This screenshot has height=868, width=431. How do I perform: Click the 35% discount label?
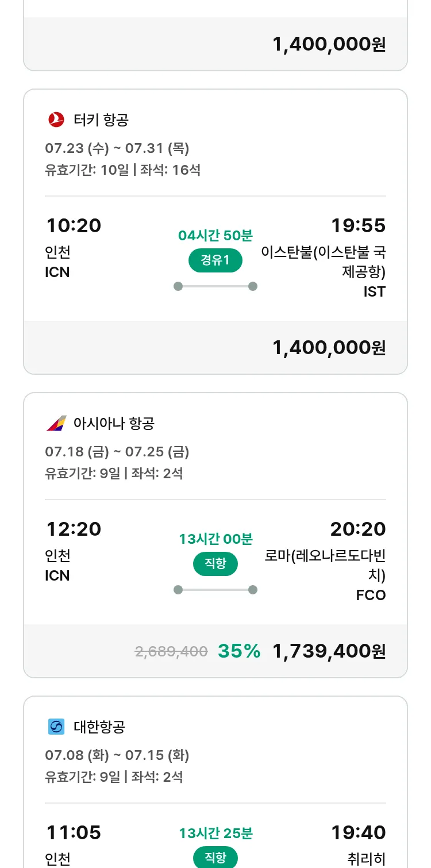[x=239, y=651]
